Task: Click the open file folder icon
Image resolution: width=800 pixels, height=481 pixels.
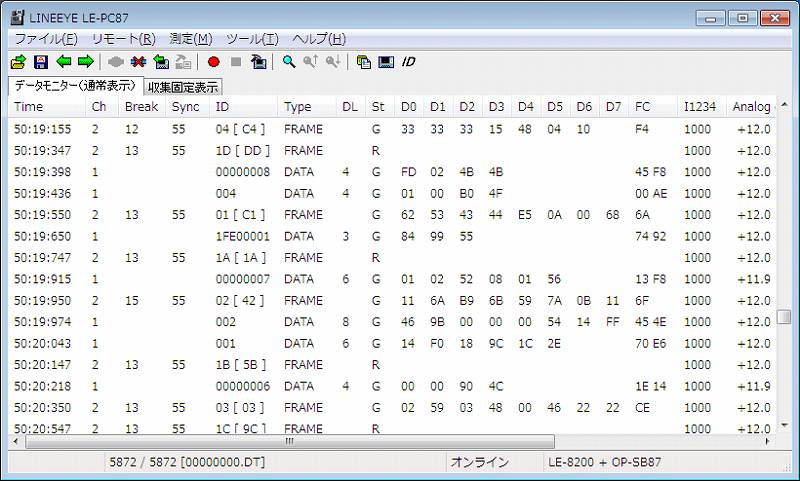Action: coord(19,62)
